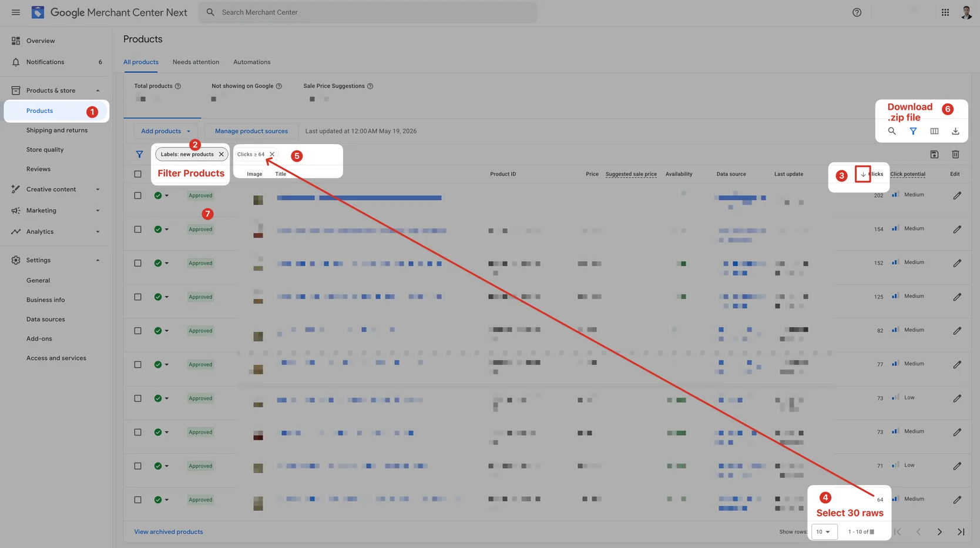Edit the product with 154 clicks
This screenshot has width=980, height=548.
(x=957, y=229)
